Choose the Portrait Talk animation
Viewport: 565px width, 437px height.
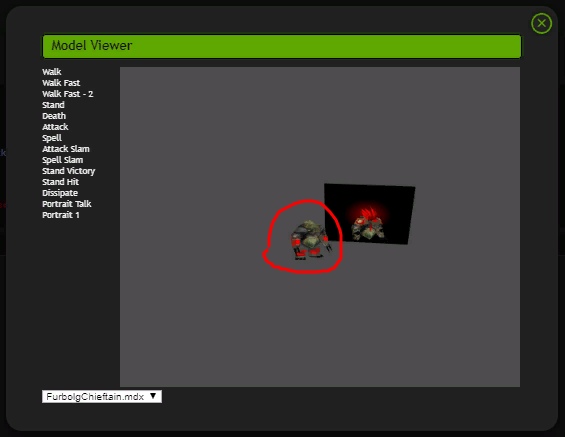pyautogui.click(x=67, y=204)
